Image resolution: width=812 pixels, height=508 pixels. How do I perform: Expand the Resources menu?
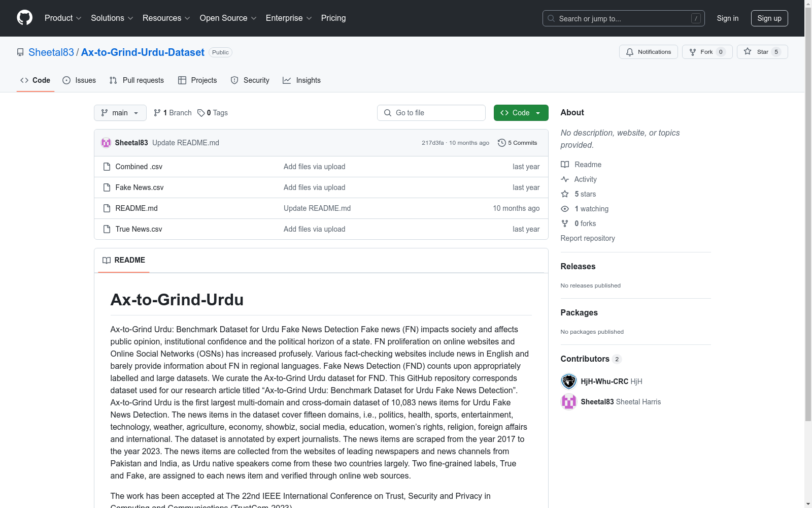point(166,18)
